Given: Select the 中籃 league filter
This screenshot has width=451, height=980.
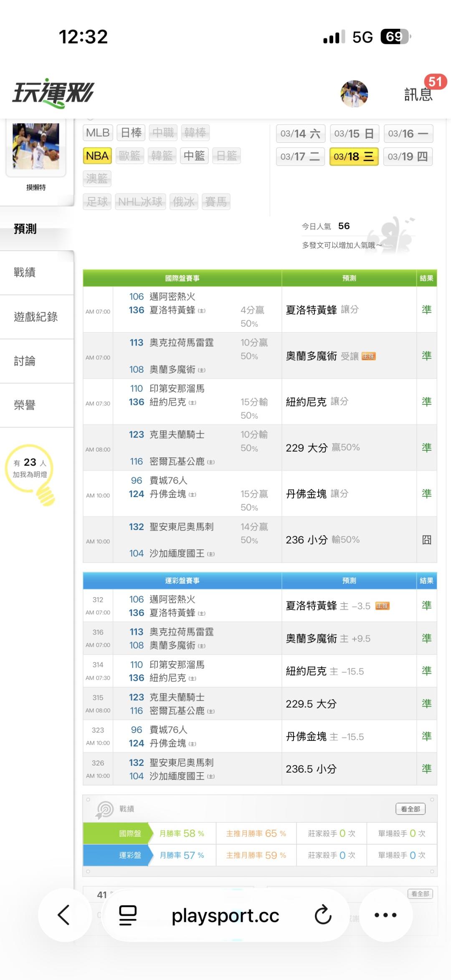Looking at the screenshot, I should (x=194, y=156).
